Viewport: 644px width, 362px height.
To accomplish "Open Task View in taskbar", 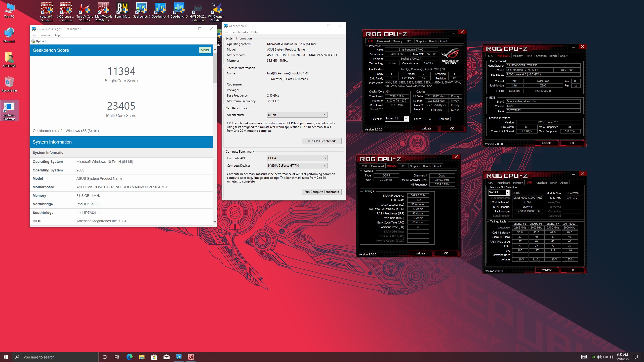I will (x=117, y=357).
